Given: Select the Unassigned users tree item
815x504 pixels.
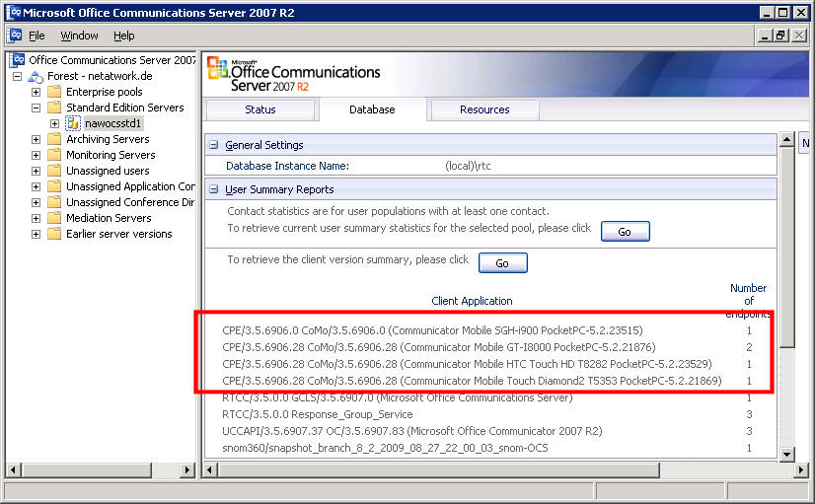Looking at the screenshot, I should (x=108, y=171).
